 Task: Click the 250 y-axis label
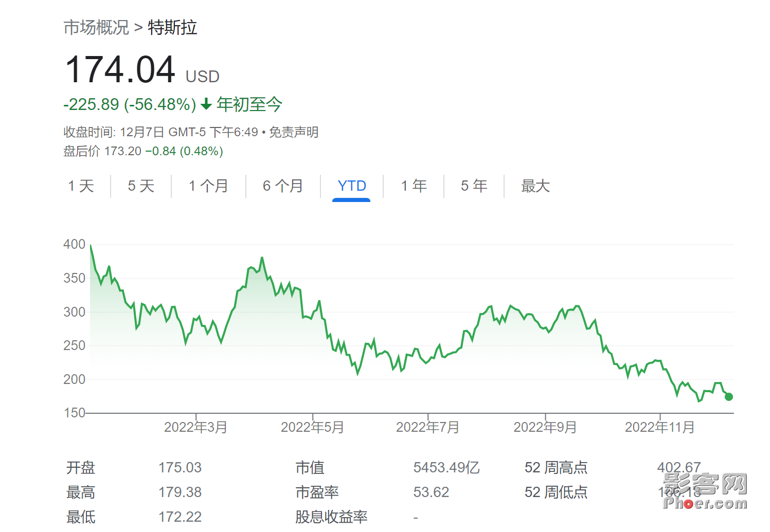(x=74, y=345)
